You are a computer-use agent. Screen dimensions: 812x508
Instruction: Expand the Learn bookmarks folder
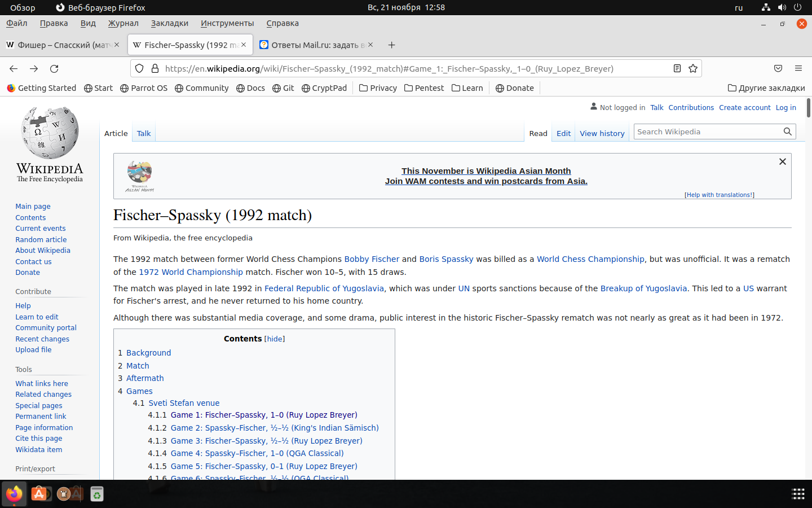tap(467, 88)
